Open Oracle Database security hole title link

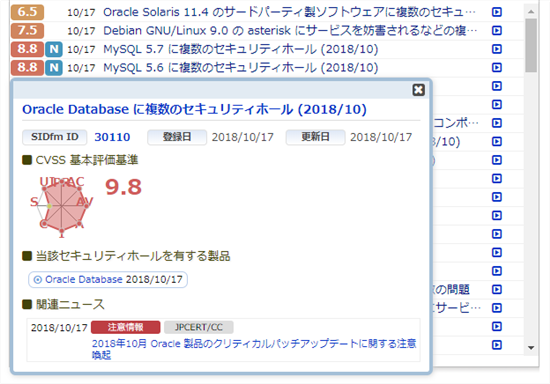coord(194,109)
